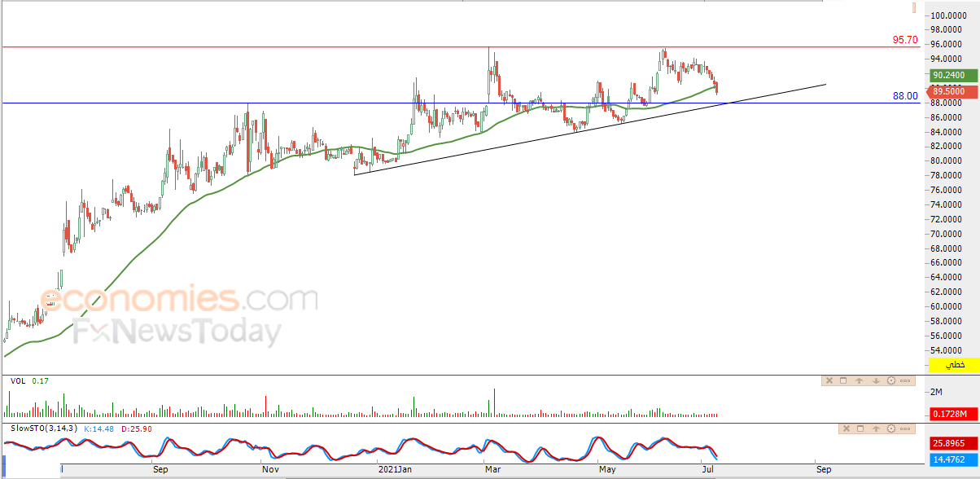Image resolution: width=980 pixels, height=479 pixels.
Task: Click the SlowSTO(3,14,3) indicator label
Action: [44, 428]
